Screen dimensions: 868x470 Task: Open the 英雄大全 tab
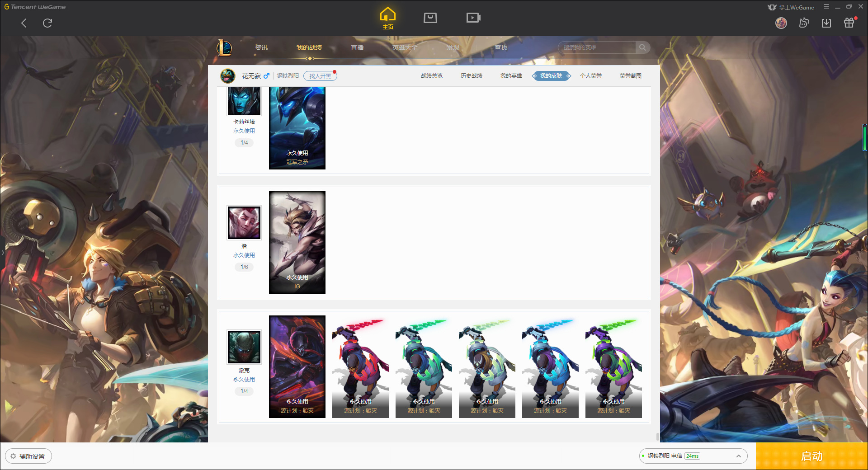(405, 47)
